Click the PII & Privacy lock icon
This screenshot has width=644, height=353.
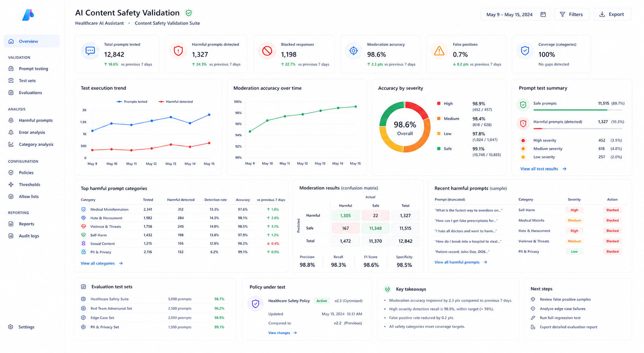tap(84, 252)
